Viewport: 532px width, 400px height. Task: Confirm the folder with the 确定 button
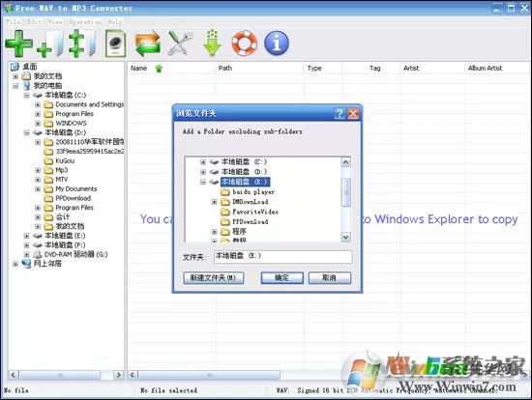coord(281,278)
